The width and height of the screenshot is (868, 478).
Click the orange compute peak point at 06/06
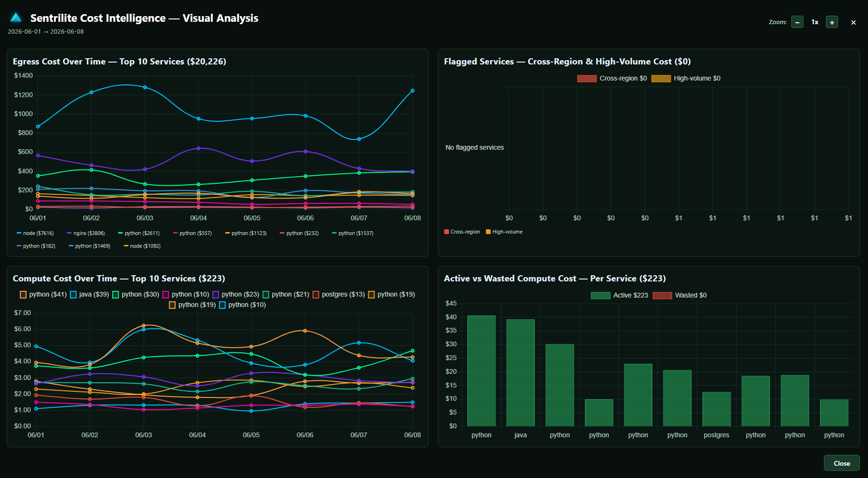point(305,331)
